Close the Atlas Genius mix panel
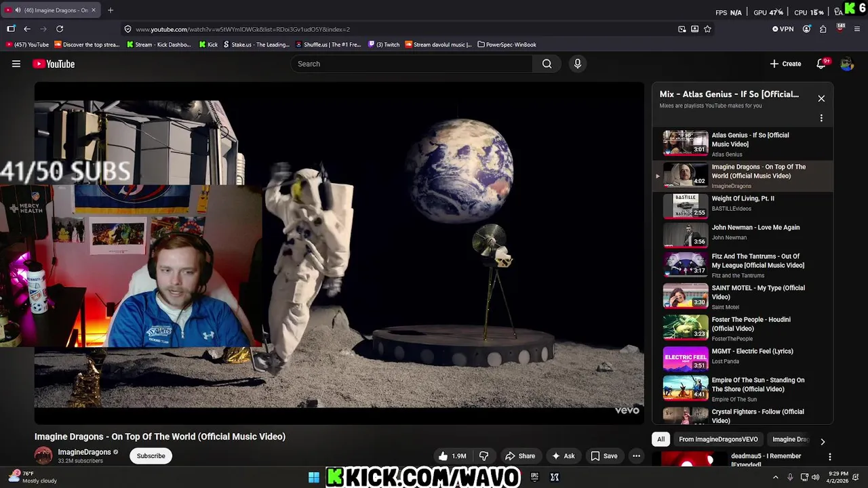 pos(821,98)
